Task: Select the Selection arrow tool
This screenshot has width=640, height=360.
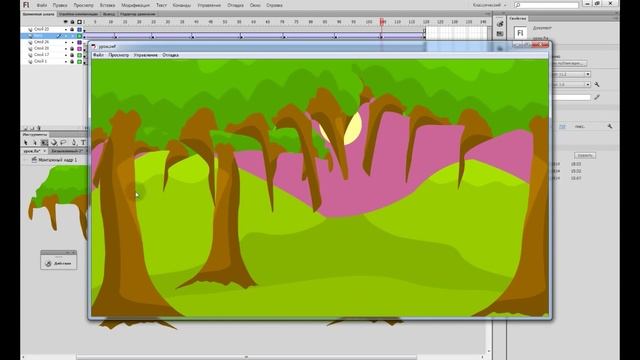Action: (26, 142)
